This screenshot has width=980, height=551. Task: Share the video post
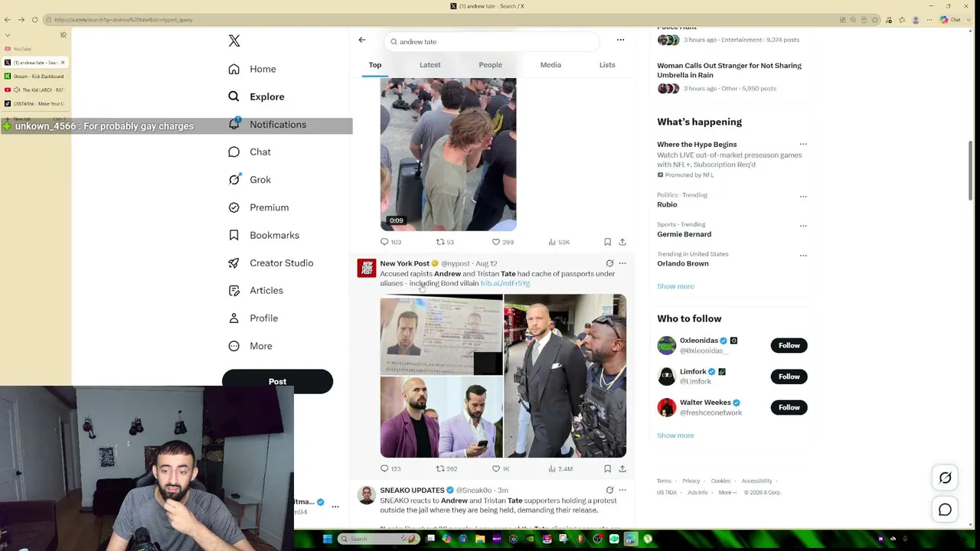pyautogui.click(x=622, y=242)
